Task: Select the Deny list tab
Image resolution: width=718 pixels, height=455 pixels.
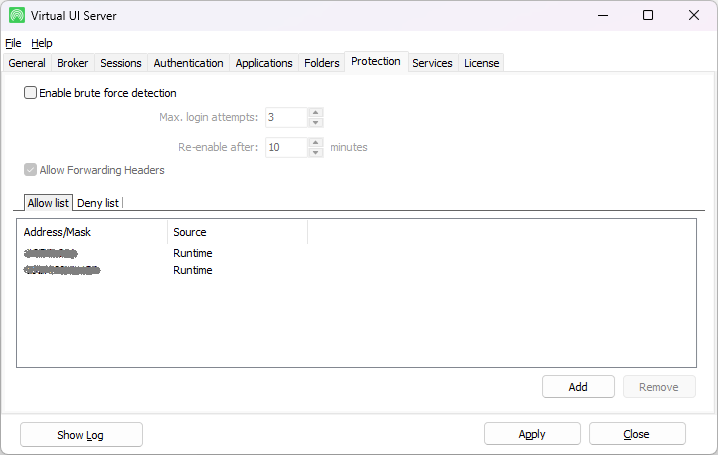Action: (98, 203)
